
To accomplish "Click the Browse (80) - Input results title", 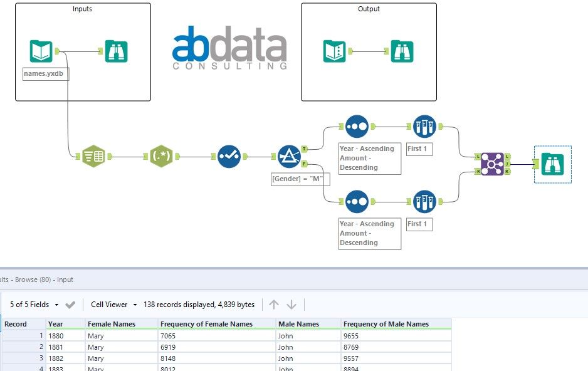I will coord(36,280).
